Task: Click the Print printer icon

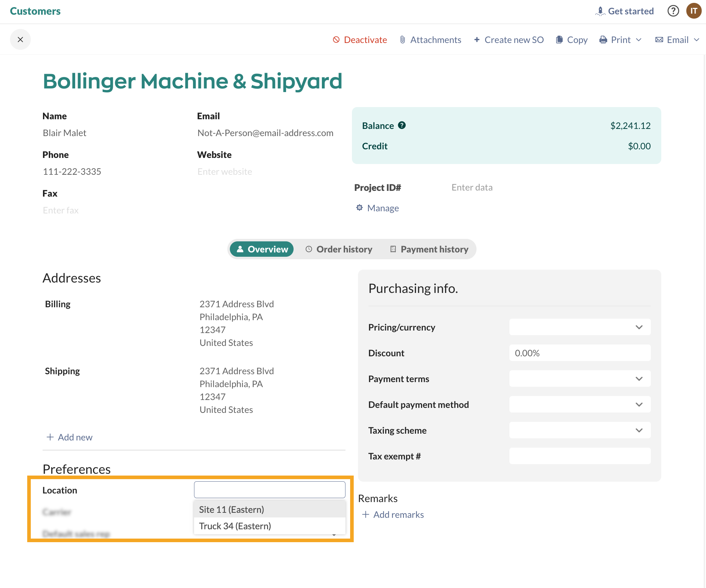Action: [x=603, y=40]
